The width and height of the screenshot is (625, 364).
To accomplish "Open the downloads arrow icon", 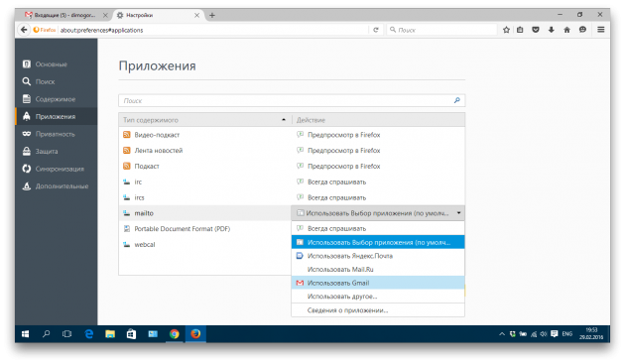I will [552, 30].
